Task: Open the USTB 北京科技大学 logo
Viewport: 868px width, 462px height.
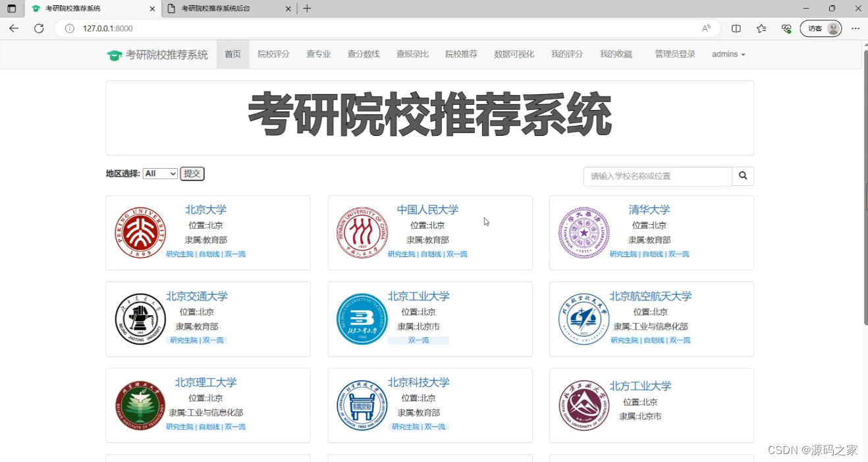Action: point(362,405)
